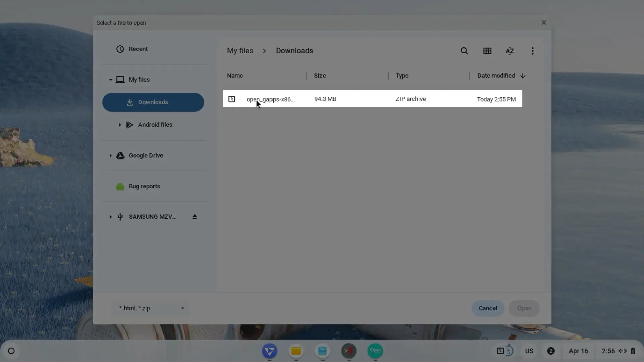
Task: Switch to grid view using the thumbnail view icon
Action: pos(487,51)
